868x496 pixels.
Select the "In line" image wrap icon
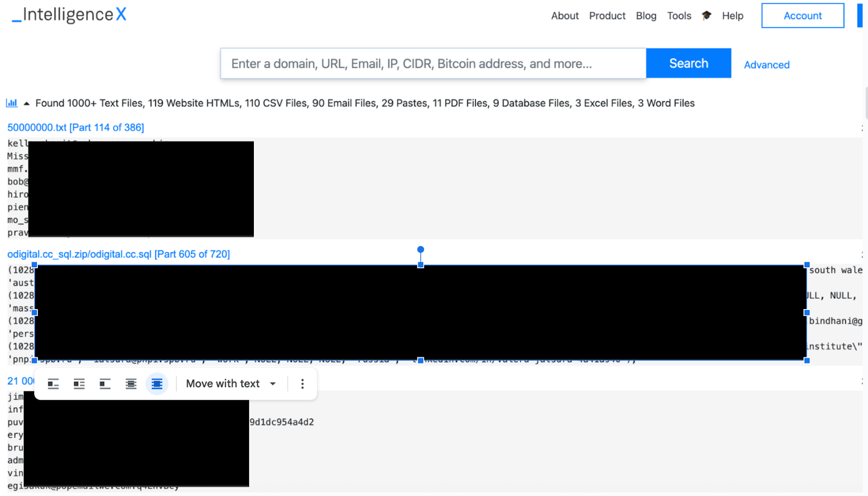click(x=53, y=383)
